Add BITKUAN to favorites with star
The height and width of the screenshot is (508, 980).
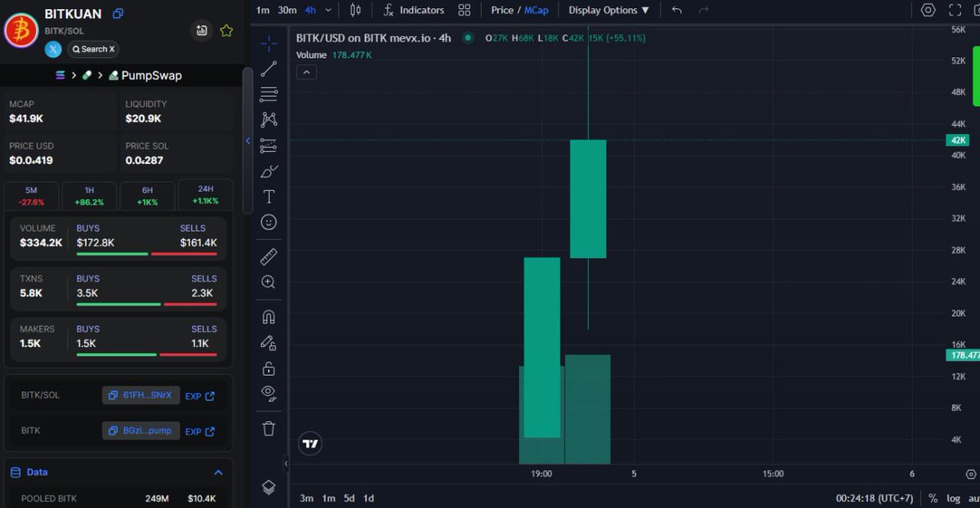226,31
